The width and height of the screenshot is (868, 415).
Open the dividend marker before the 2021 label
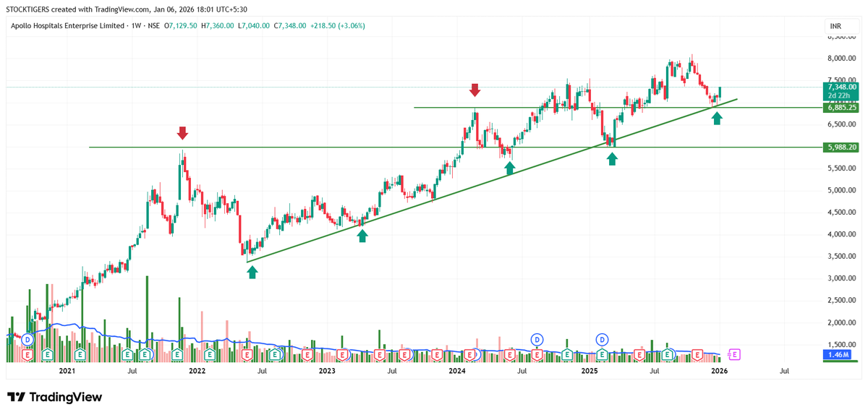click(x=27, y=339)
